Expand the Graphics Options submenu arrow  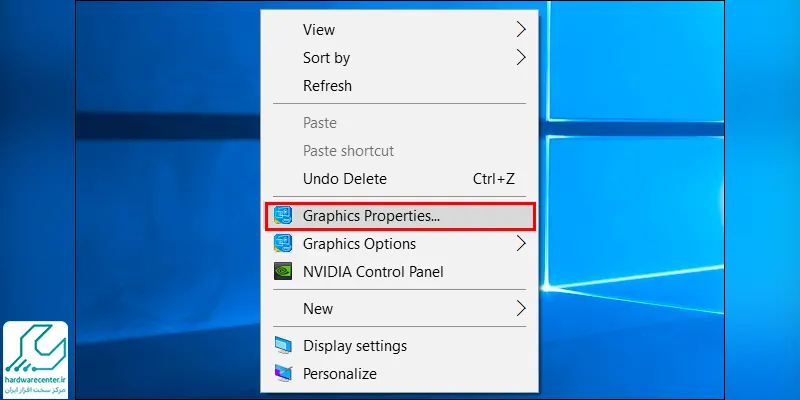pos(520,244)
